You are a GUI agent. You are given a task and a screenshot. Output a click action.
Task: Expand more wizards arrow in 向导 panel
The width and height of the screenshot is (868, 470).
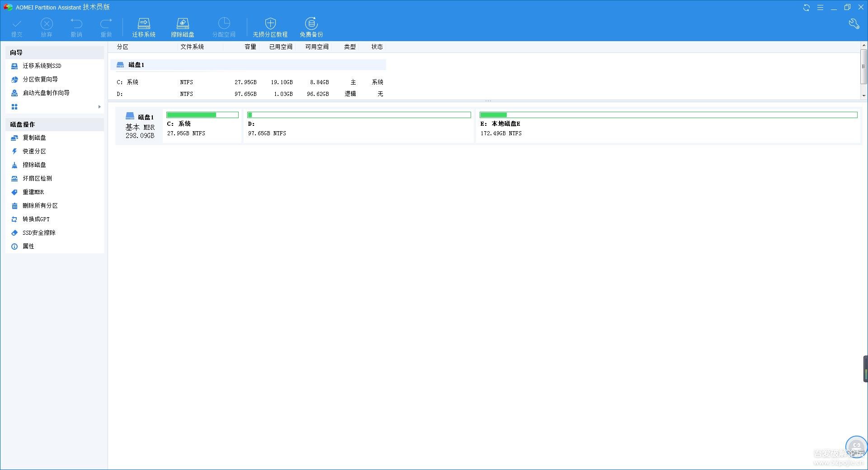coord(99,107)
